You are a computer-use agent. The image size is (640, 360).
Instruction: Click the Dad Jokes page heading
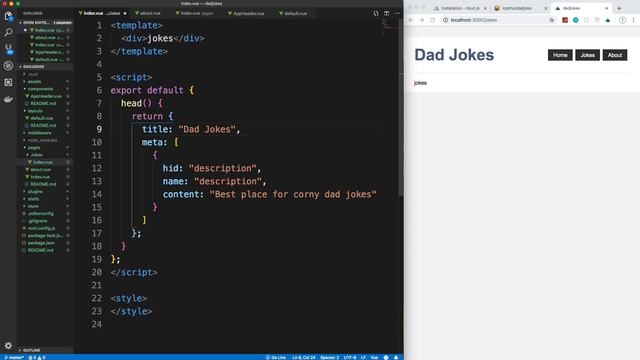coord(454,55)
